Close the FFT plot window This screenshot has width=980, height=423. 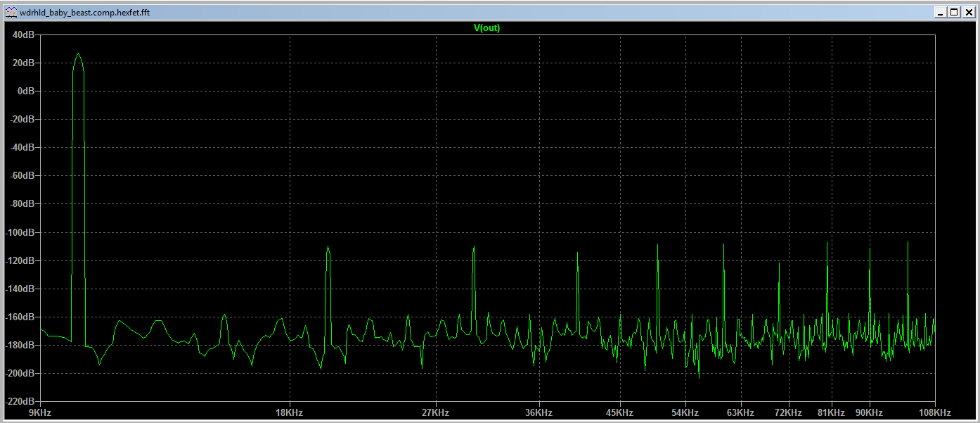click(968, 12)
